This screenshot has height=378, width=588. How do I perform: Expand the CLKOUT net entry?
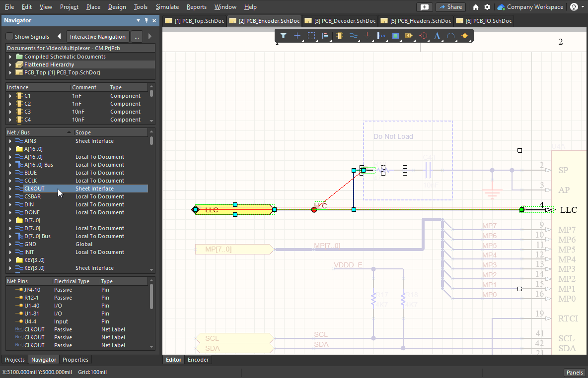click(x=10, y=189)
